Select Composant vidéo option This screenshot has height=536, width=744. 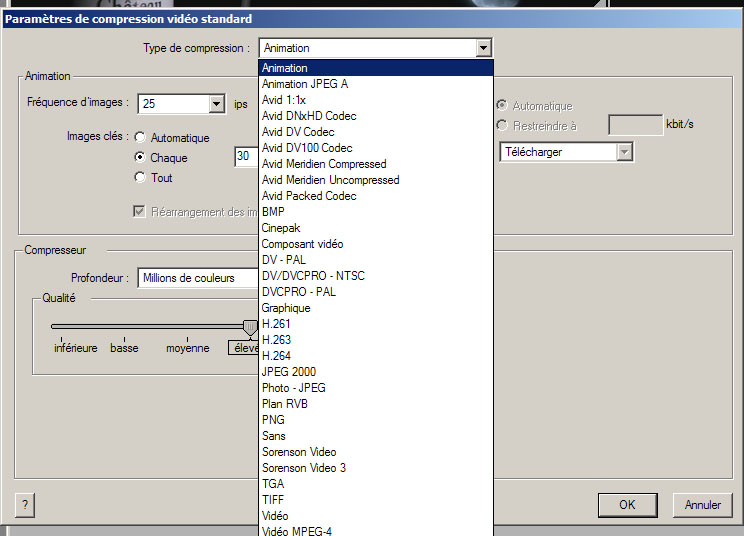pyautogui.click(x=376, y=244)
